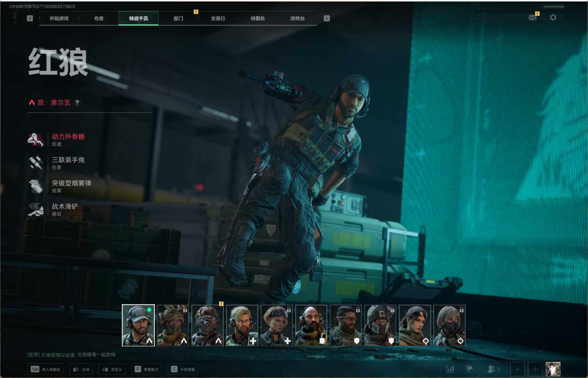This screenshot has height=378, width=588.
Task: Open the 开始游戏 tab
Action: pyautogui.click(x=59, y=18)
